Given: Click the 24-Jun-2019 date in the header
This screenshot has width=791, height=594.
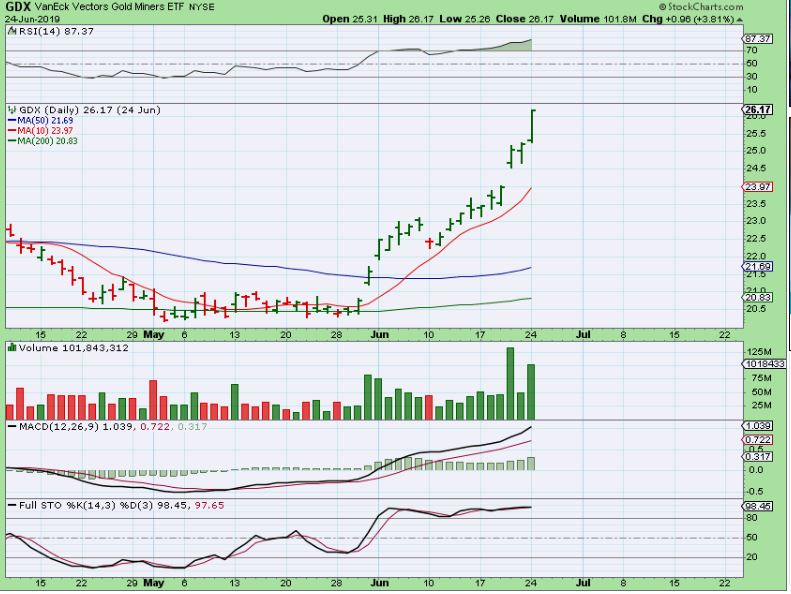Looking at the screenshot, I should pyautogui.click(x=33, y=19).
